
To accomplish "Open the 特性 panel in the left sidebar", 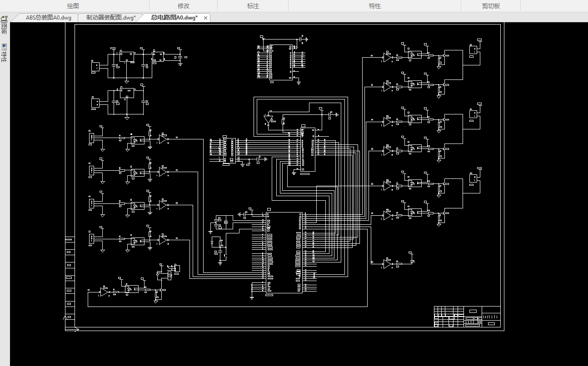I will click(x=4, y=53).
